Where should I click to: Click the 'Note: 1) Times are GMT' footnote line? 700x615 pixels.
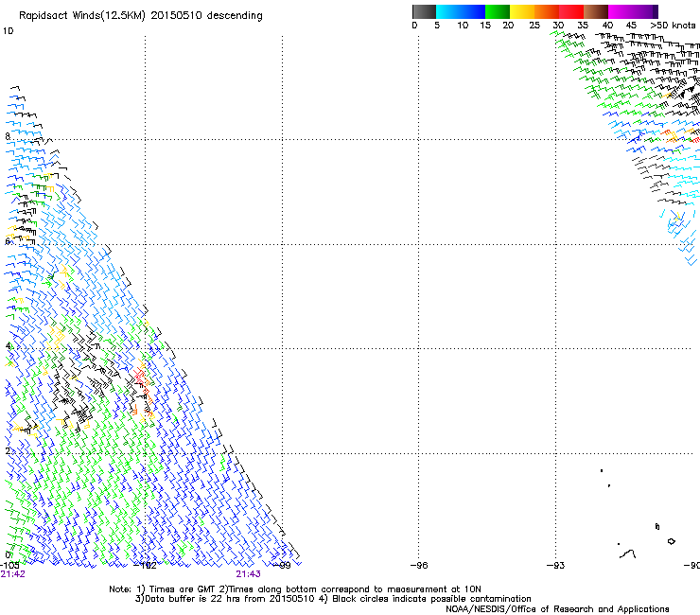coord(294,589)
